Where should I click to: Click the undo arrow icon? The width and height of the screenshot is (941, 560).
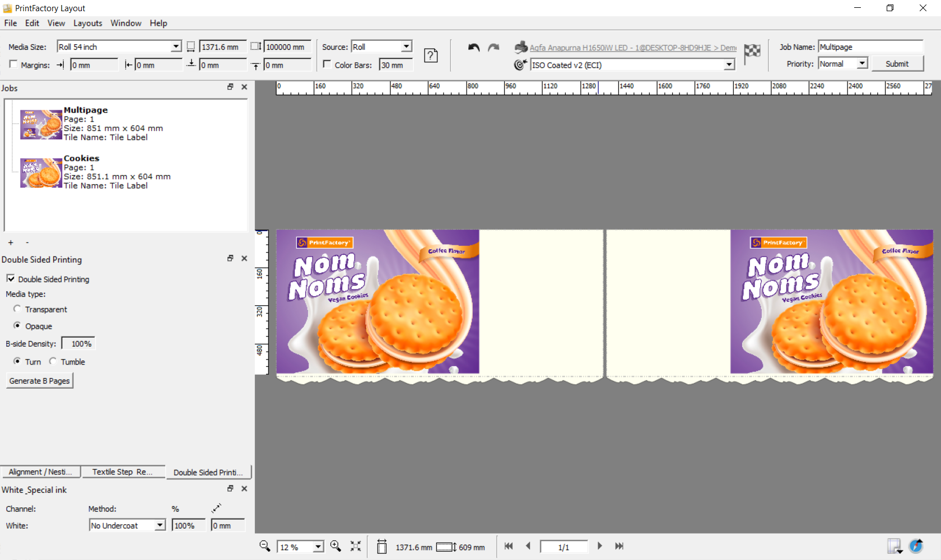click(474, 48)
